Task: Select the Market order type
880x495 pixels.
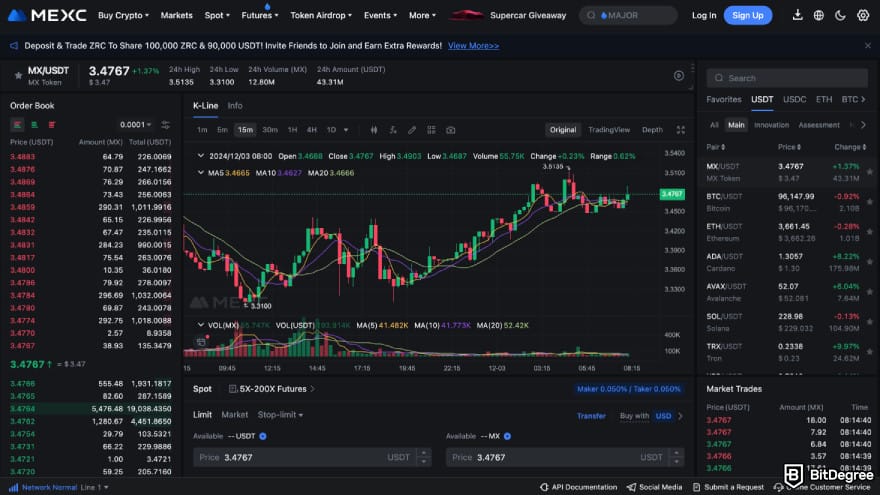Action: pos(235,414)
